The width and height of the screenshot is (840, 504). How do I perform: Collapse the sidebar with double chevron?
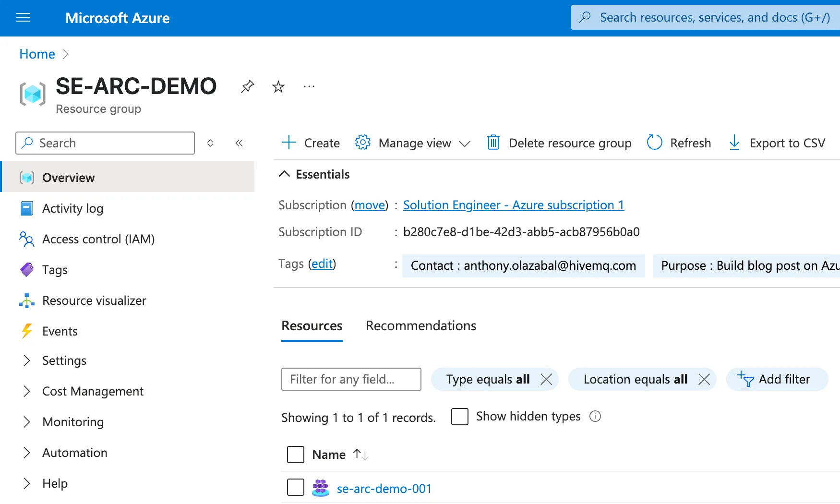239,143
